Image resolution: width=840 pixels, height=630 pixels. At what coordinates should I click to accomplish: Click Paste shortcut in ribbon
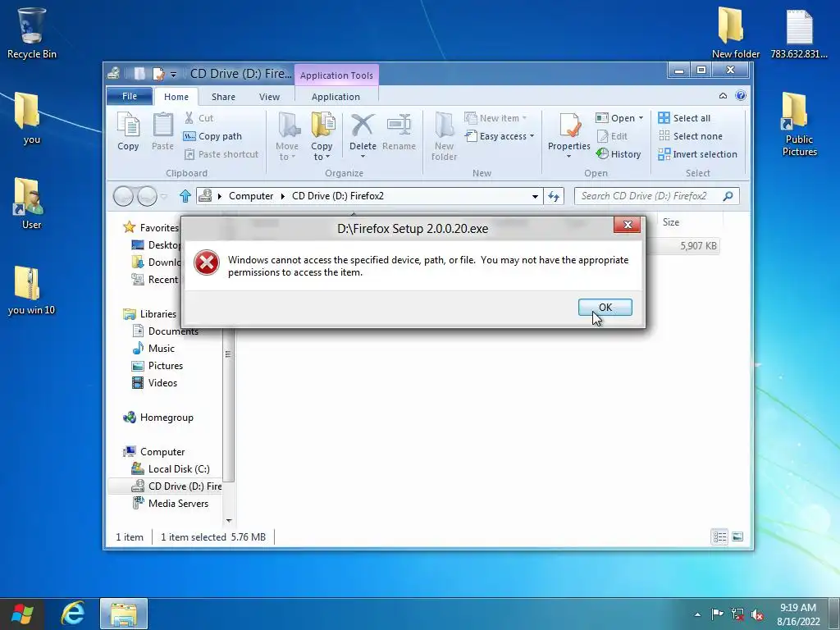221,154
